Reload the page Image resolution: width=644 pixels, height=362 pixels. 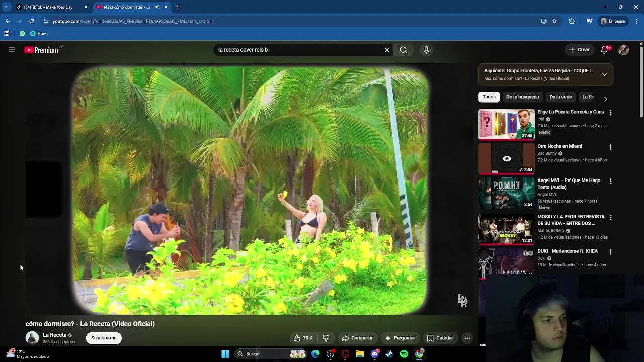[31, 21]
